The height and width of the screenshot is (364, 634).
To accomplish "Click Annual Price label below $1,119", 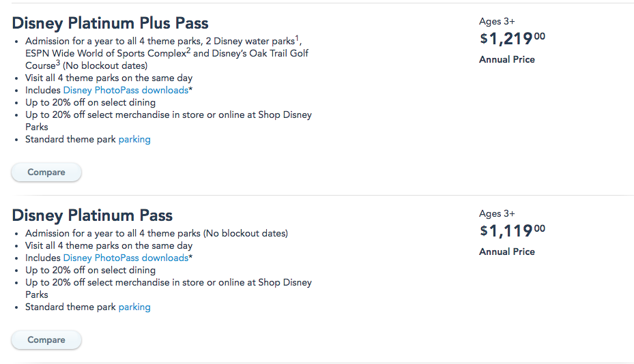I will click(506, 252).
